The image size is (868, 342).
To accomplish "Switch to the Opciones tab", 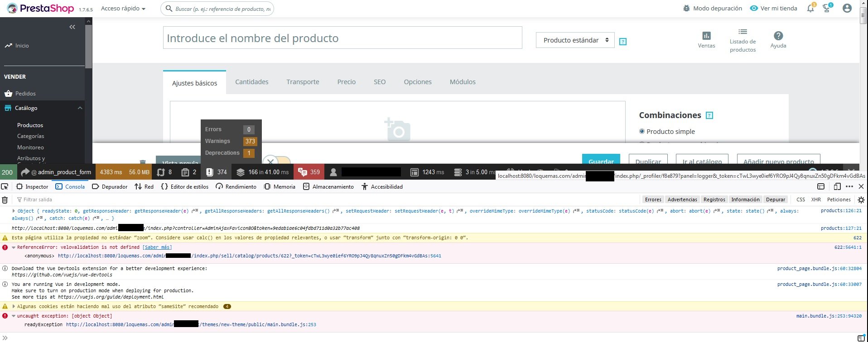I will (x=418, y=82).
